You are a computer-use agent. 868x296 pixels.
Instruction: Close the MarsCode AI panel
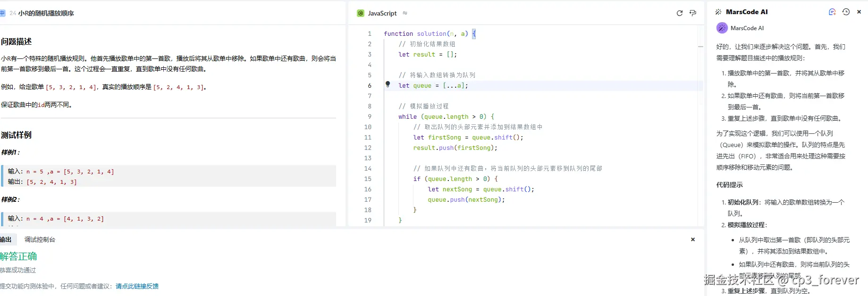859,12
